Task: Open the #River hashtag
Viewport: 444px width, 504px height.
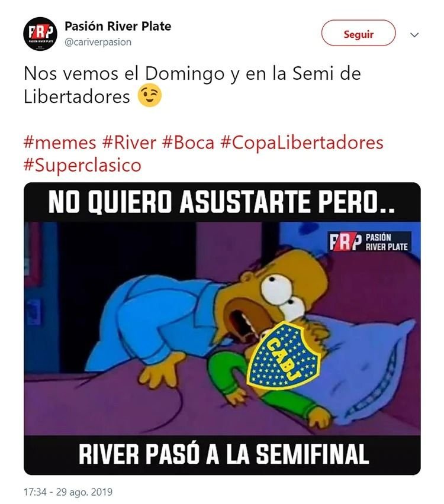Action: (129, 143)
